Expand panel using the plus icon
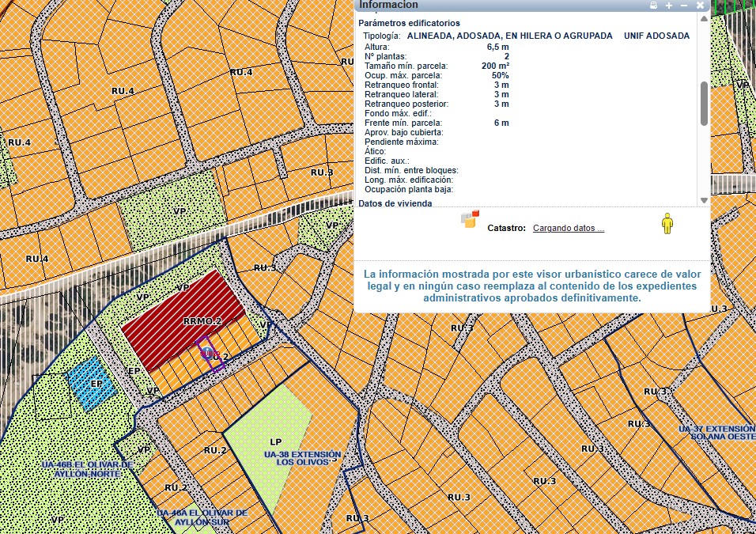 tap(669, 5)
